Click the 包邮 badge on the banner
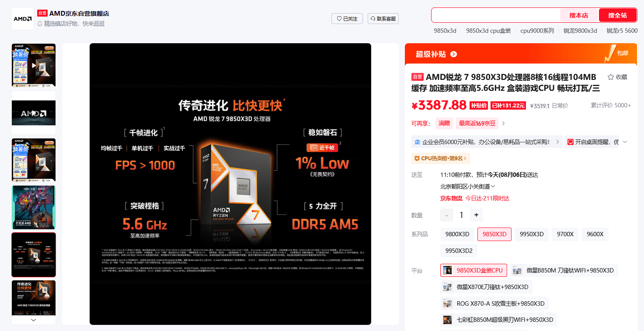This screenshot has height=331, width=644. pos(623,53)
